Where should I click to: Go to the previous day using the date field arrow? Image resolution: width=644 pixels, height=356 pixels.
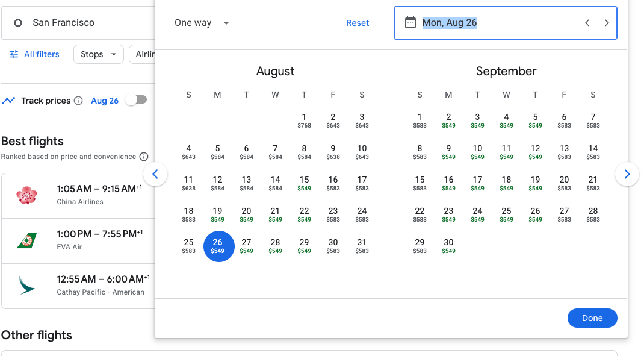coord(587,23)
